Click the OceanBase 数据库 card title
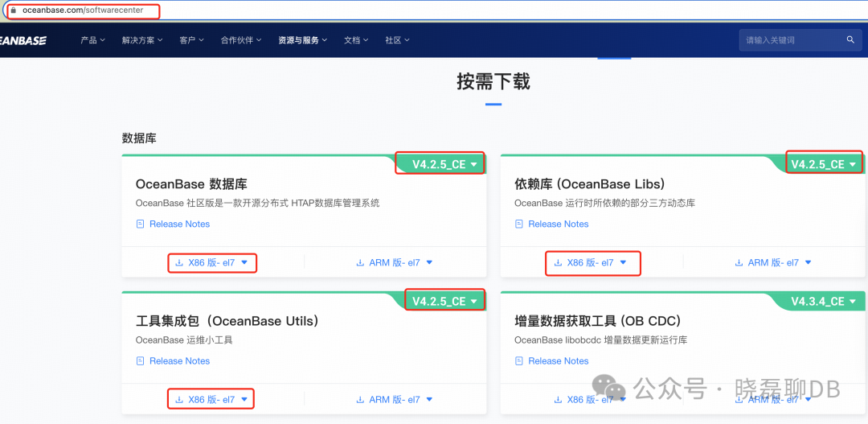Viewport: 868px width, 424px height. [x=191, y=184]
